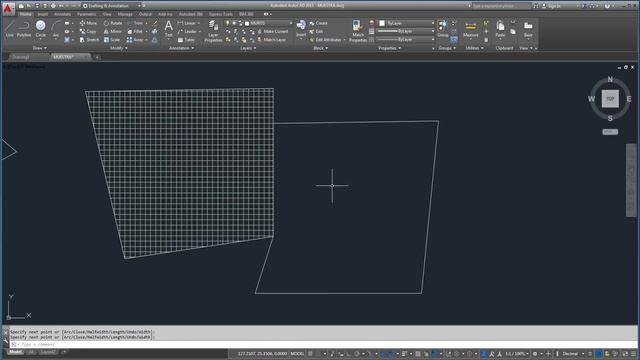Click the Insert block tool
Screen dimensions: 640x360
point(301,29)
